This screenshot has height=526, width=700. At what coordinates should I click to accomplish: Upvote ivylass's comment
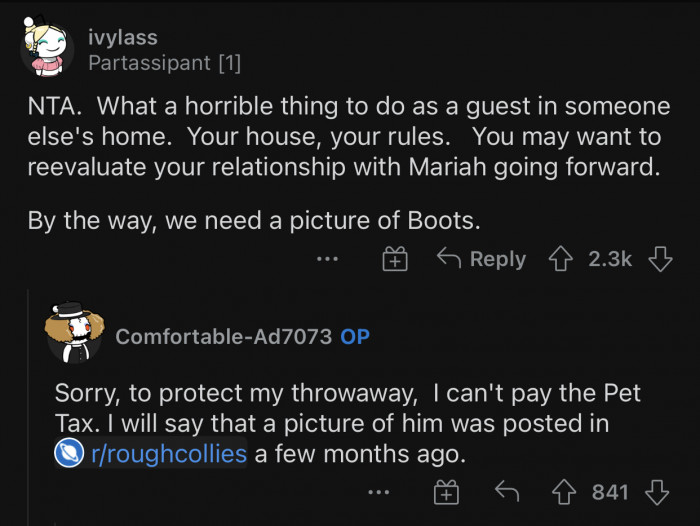tap(560, 259)
